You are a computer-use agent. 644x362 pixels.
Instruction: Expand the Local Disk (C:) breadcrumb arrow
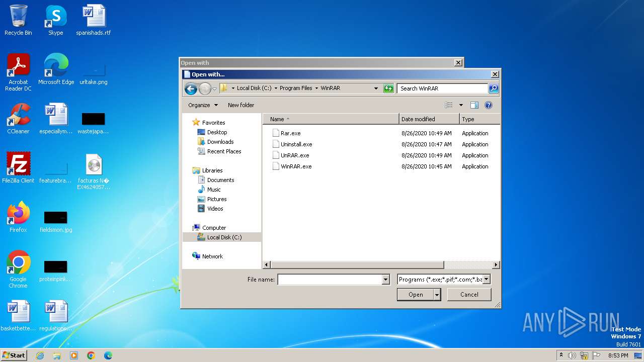coord(275,88)
